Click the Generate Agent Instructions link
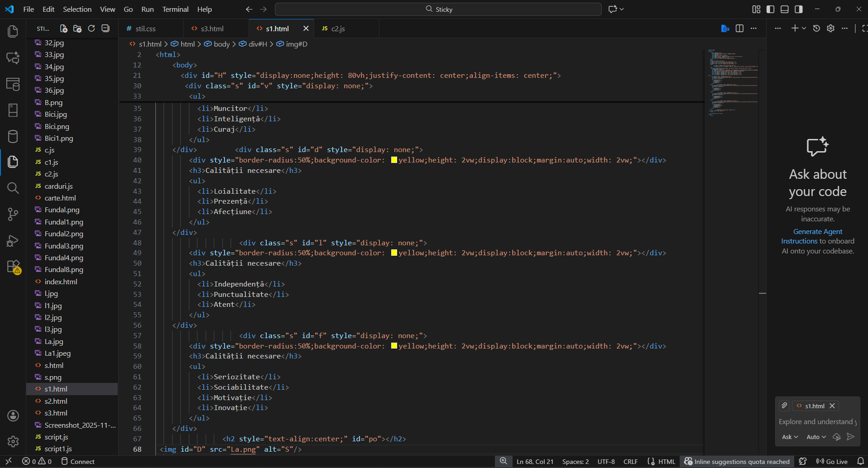This screenshot has height=468, width=868. coord(817,232)
